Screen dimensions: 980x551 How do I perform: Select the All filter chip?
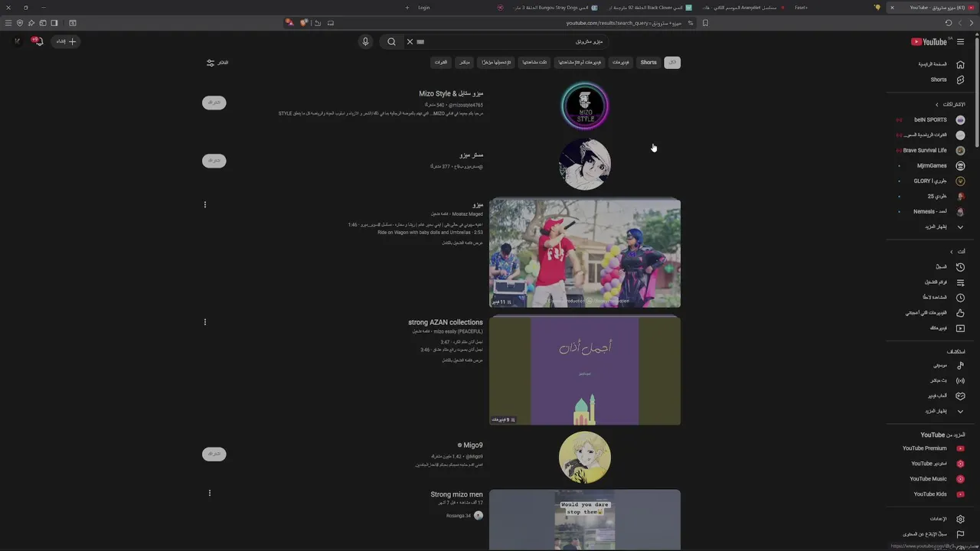[x=672, y=63]
